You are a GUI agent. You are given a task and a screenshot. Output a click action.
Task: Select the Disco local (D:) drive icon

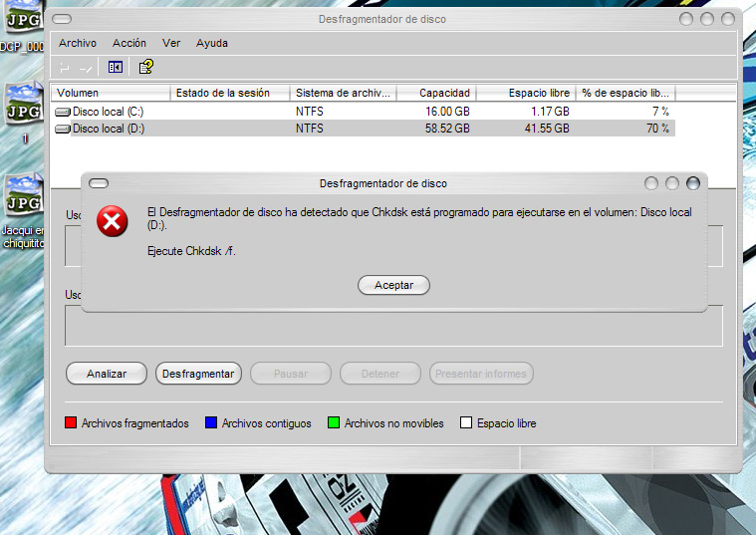tap(63, 129)
